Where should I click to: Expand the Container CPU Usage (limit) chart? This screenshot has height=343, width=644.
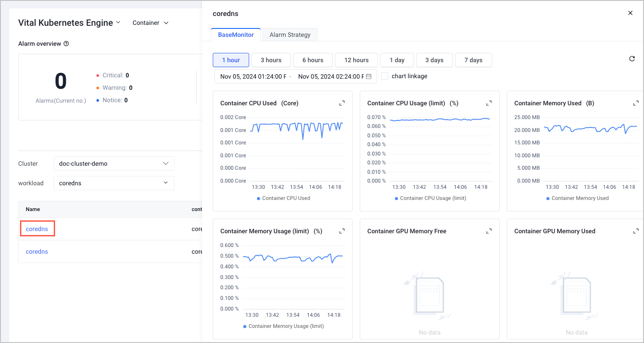489,103
